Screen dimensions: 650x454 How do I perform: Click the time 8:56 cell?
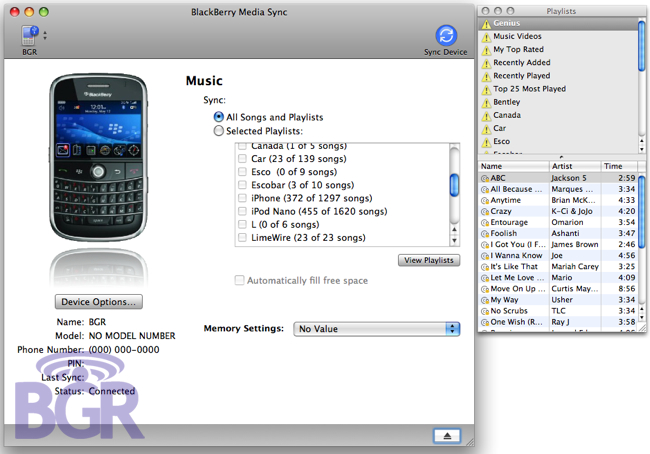(626, 289)
